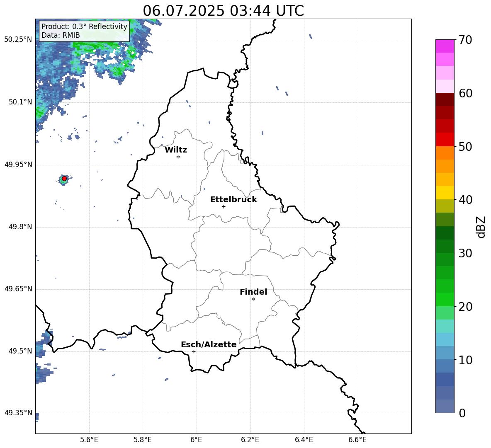The image size is (491, 448).
Task: Click the colorbar tick label 60
Action: 465,93
